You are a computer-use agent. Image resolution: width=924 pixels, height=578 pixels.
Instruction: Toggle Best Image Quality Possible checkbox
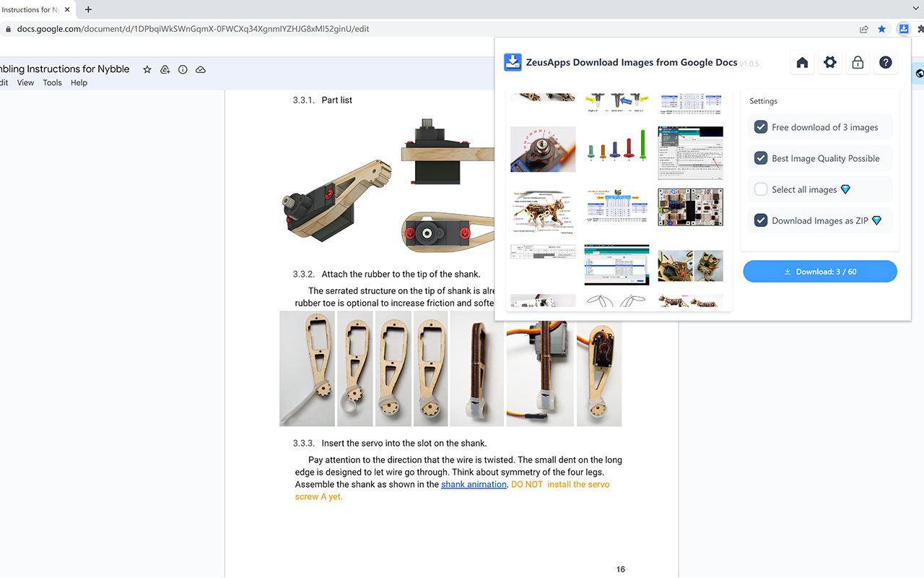pyautogui.click(x=761, y=158)
